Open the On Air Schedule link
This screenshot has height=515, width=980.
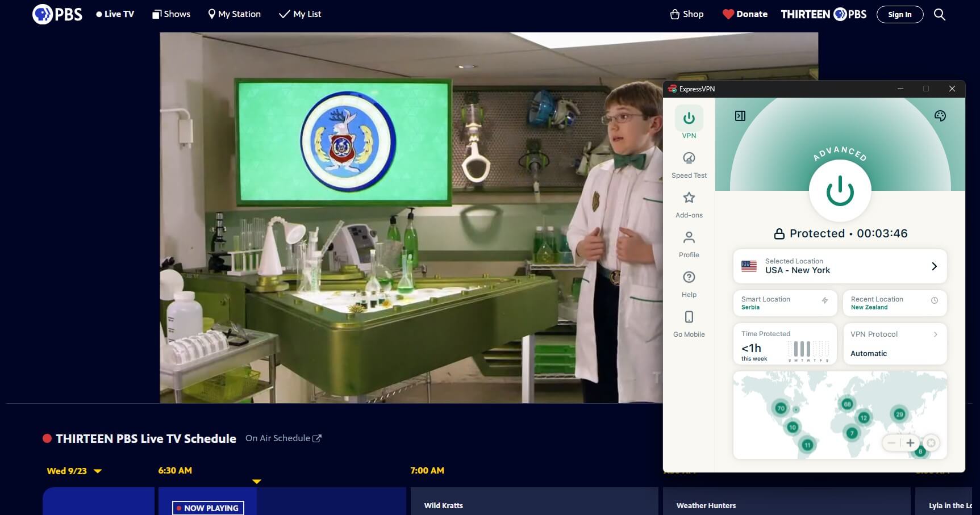(x=283, y=438)
